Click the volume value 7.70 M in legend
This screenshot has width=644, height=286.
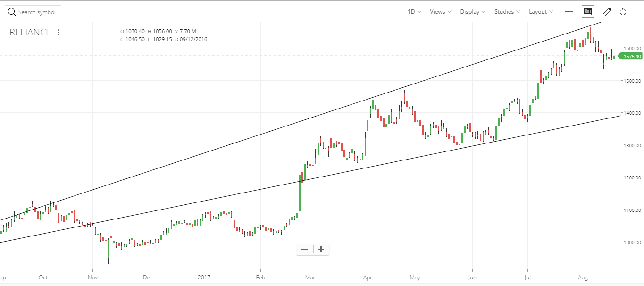click(185, 32)
